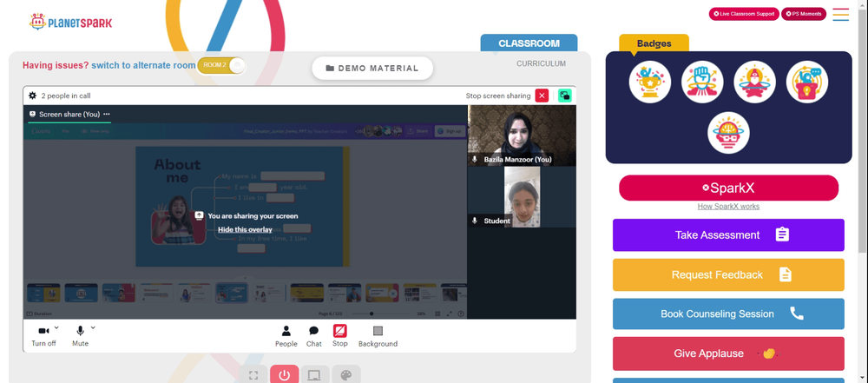Open call settings gear icon
This screenshot has width=868, height=383.
(33, 96)
